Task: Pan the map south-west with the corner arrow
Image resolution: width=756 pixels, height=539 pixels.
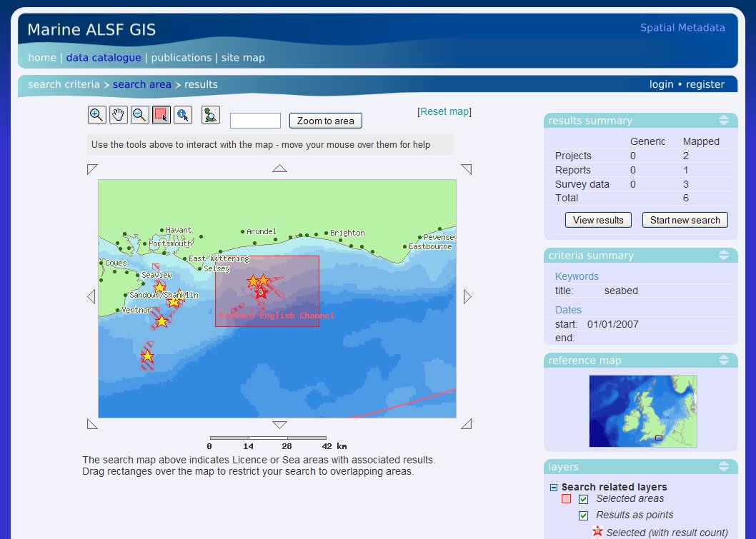Action: pyautogui.click(x=92, y=424)
